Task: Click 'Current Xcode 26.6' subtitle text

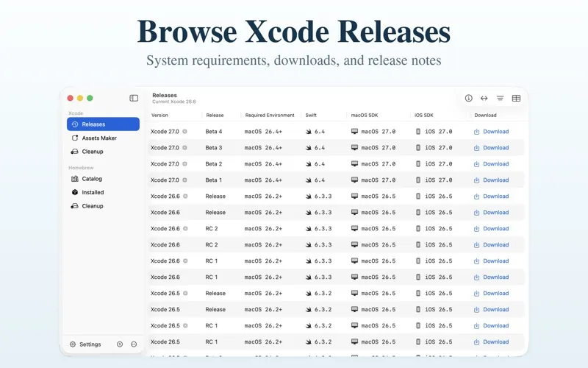Action: pos(174,102)
